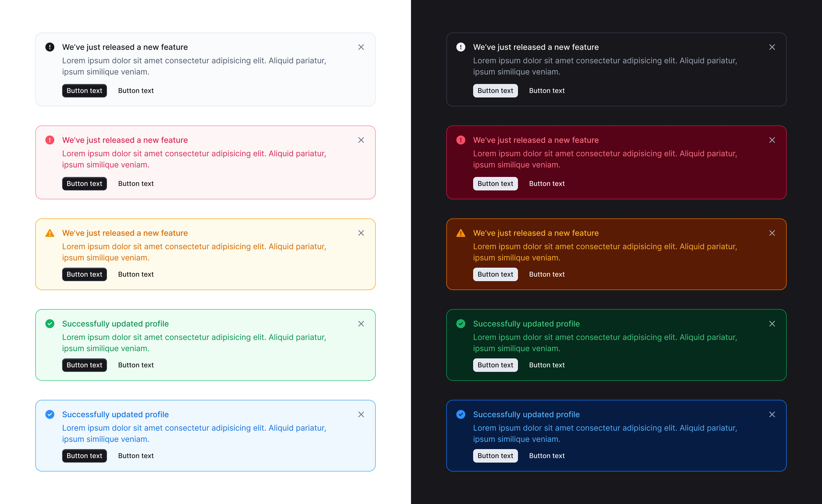The width and height of the screenshot is (822, 504).
Task: Select green "Successfully updated profile" title in light alert
Action: (115, 324)
